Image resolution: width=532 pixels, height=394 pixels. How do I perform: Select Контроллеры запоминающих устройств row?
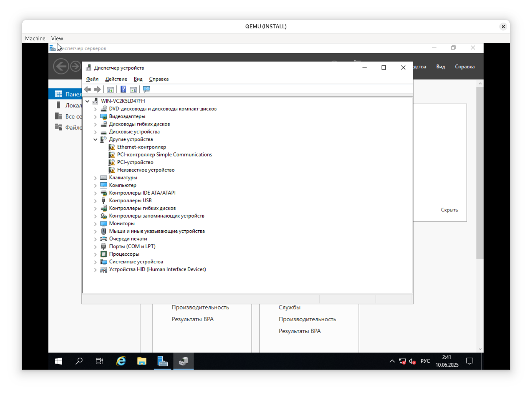pyautogui.click(x=156, y=216)
